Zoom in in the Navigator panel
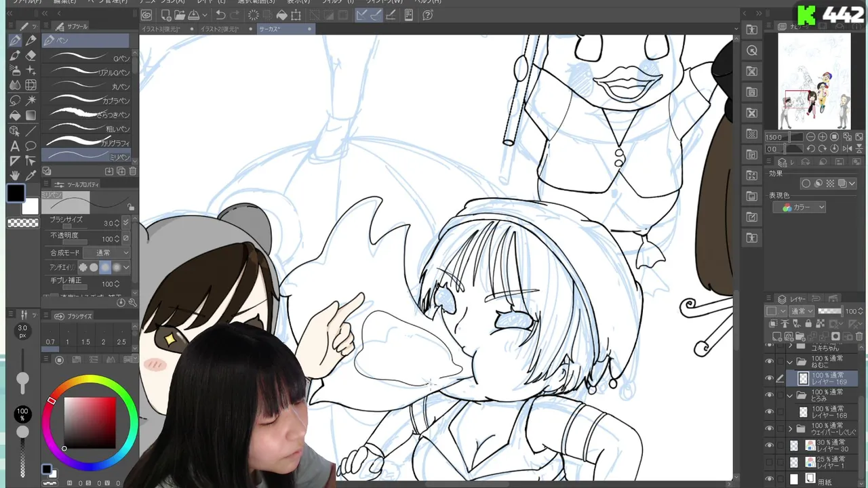This screenshot has height=488, width=868. 823,137
